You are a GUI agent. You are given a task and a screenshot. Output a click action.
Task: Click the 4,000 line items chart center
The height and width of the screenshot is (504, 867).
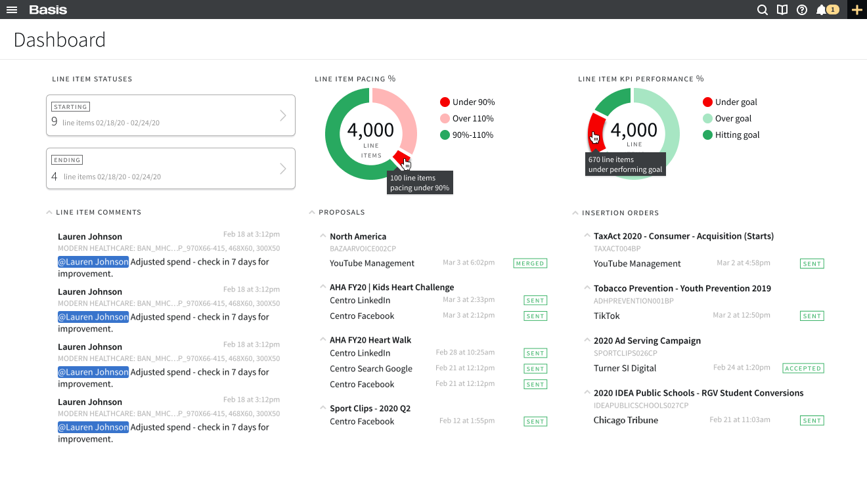[371, 131]
